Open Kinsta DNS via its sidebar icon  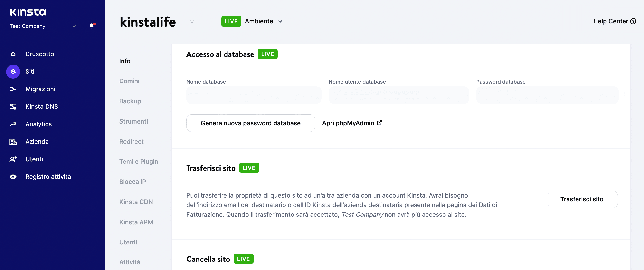click(x=13, y=106)
